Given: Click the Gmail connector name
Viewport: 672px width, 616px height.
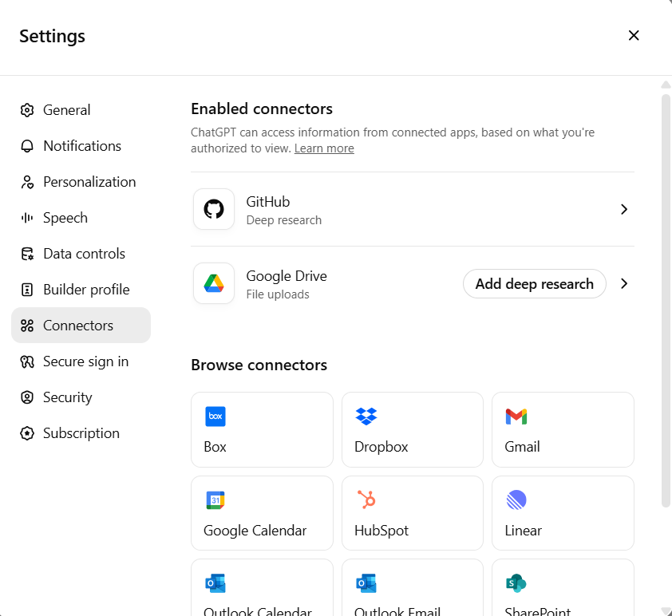Looking at the screenshot, I should click(522, 447).
